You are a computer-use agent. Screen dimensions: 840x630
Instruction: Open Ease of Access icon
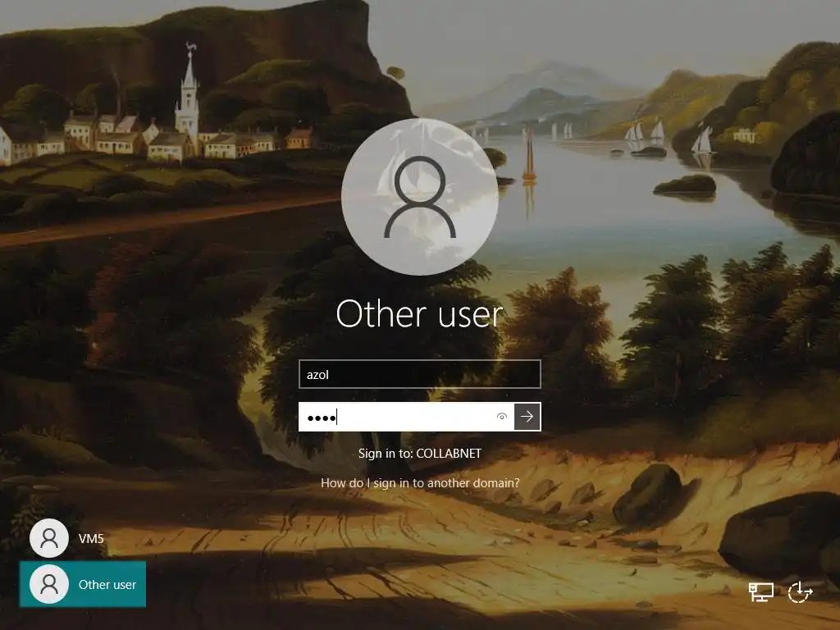[x=800, y=592]
